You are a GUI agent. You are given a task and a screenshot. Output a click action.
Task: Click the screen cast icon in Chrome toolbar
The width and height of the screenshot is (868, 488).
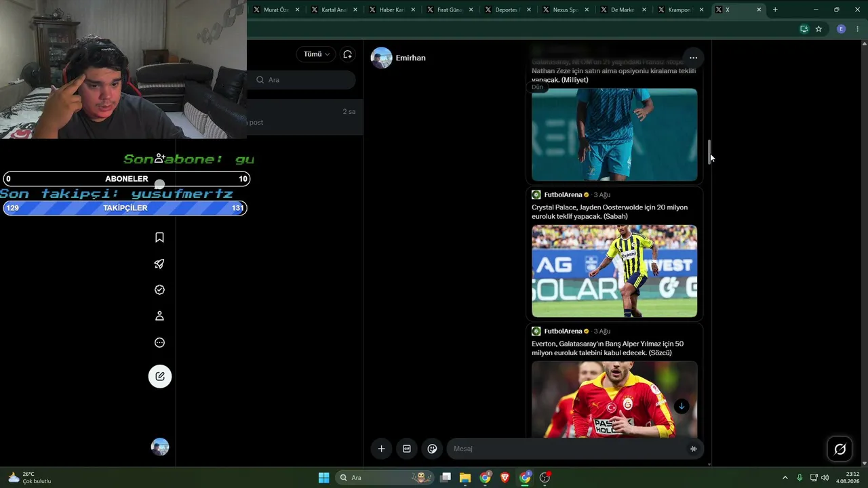[x=804, y=29]
